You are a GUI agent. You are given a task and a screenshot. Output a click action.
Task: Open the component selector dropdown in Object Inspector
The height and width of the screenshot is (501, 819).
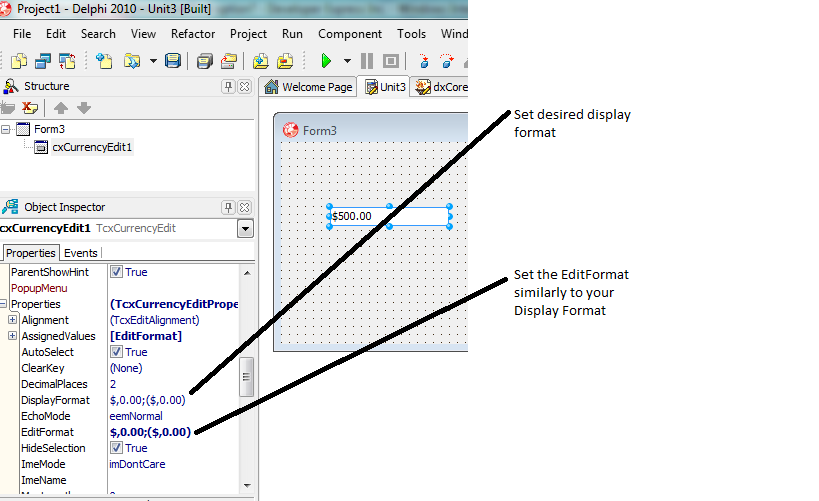point(245,229)
